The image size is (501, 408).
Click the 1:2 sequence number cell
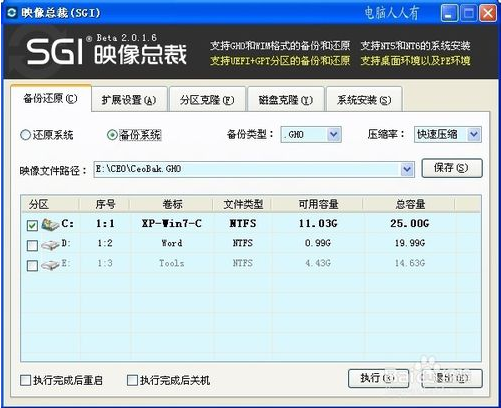pyautogui.click(x=105, y=243)
